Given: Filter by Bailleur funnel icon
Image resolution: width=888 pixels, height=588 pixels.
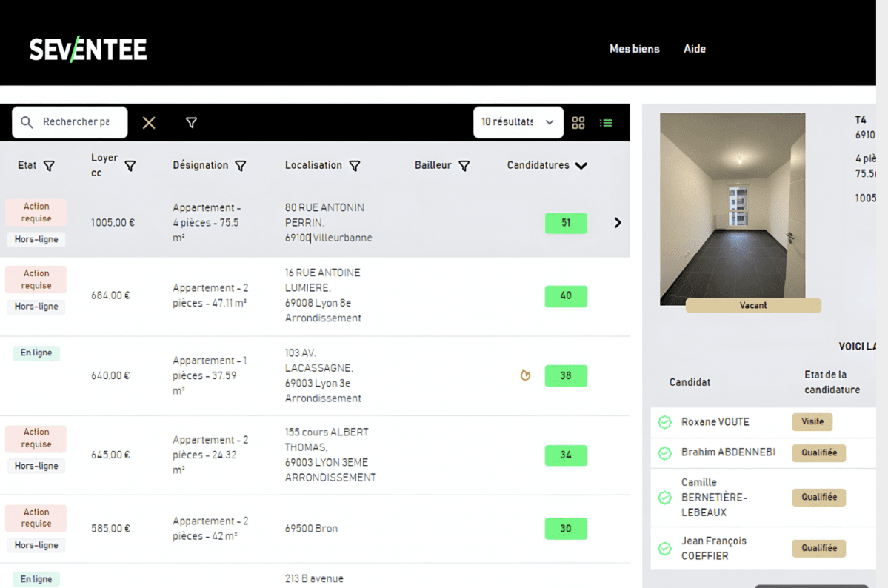Looking at the screenshot, I should (x=464, y=166).
